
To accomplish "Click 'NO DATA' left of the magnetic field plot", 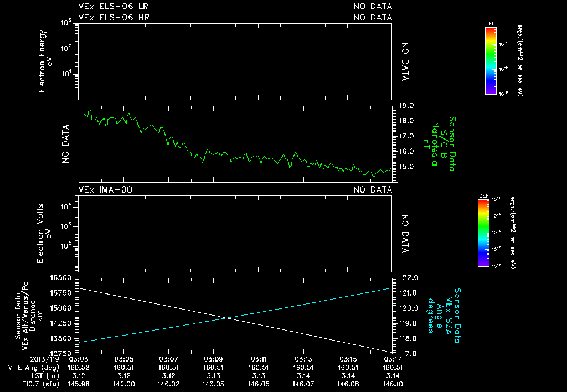I will coord(65,144).
